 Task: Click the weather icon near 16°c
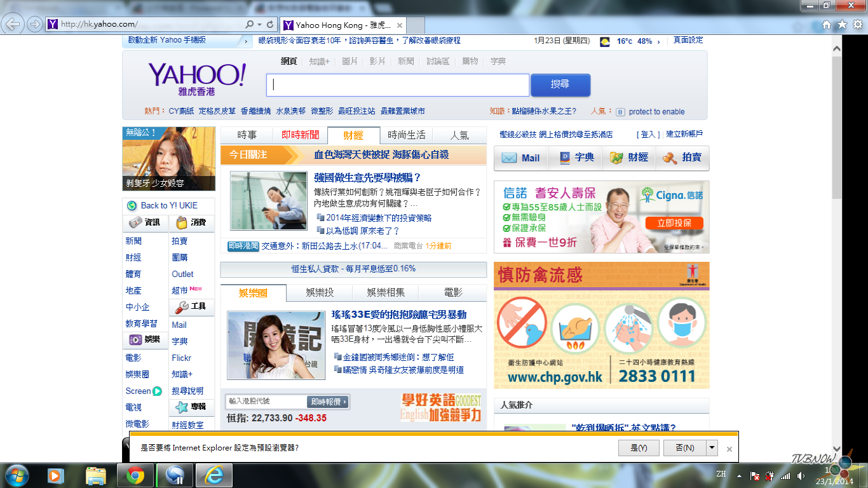(606, 41)
